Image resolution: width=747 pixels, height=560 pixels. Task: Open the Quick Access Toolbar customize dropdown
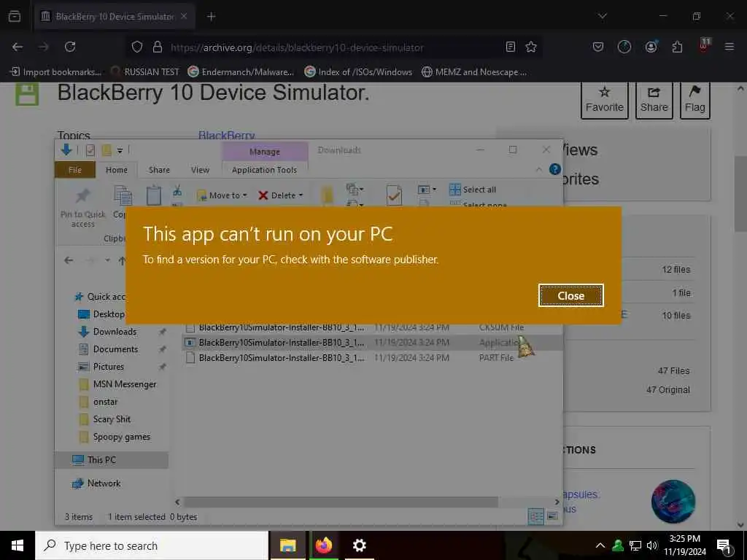[x=120, y=150]
